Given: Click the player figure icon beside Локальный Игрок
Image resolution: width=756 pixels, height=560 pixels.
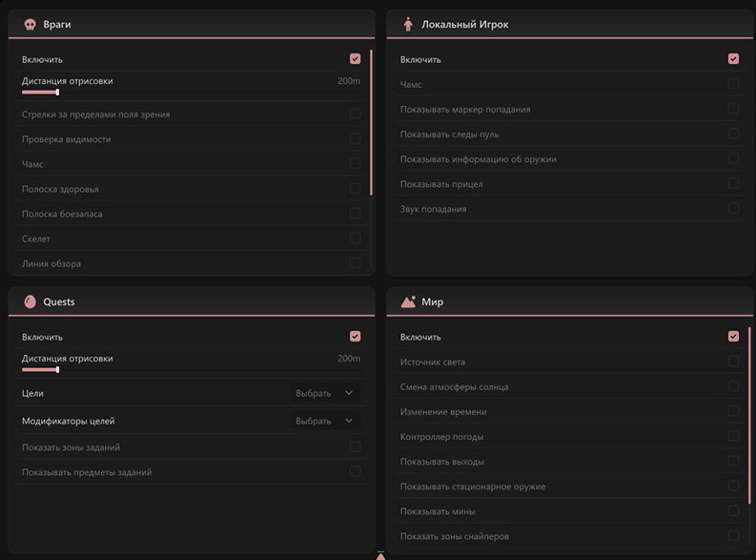Looking at the screenshot, I should (408, 24).
